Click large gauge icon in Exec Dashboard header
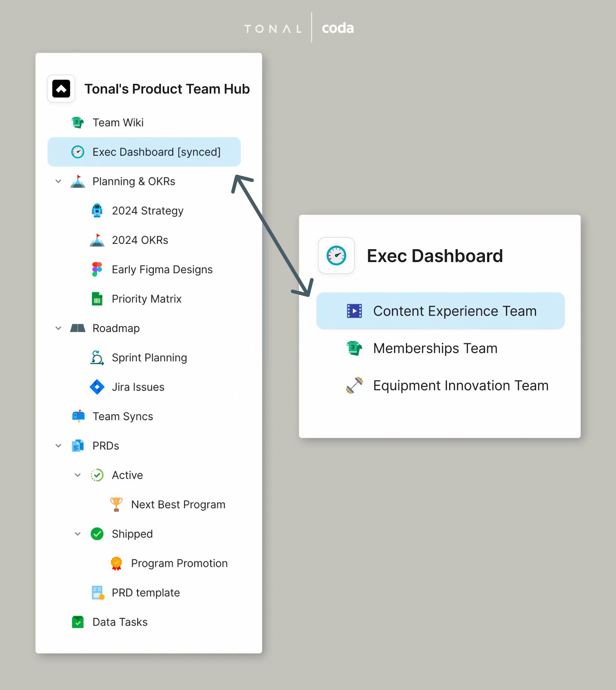This screenshot has height=690, width=616. tap(336, 255)
